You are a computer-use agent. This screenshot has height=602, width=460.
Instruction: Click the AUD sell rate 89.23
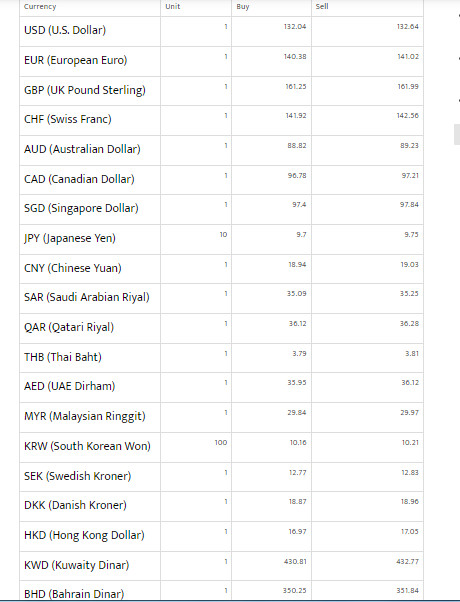coord(409,146)
